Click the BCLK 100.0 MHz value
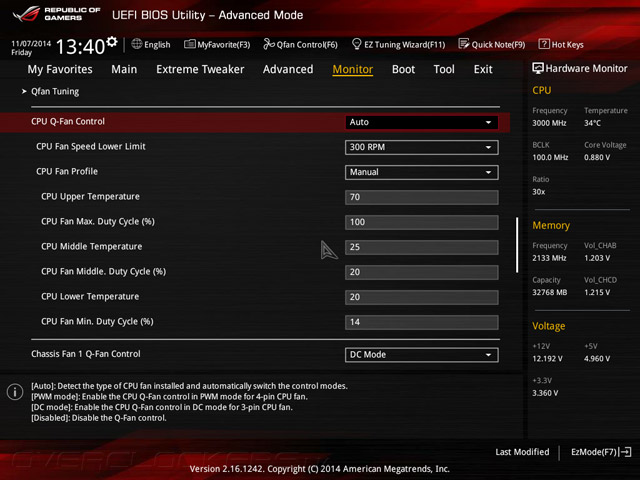The width and height of the screenshot is (640, 480). tap(550, 157)
